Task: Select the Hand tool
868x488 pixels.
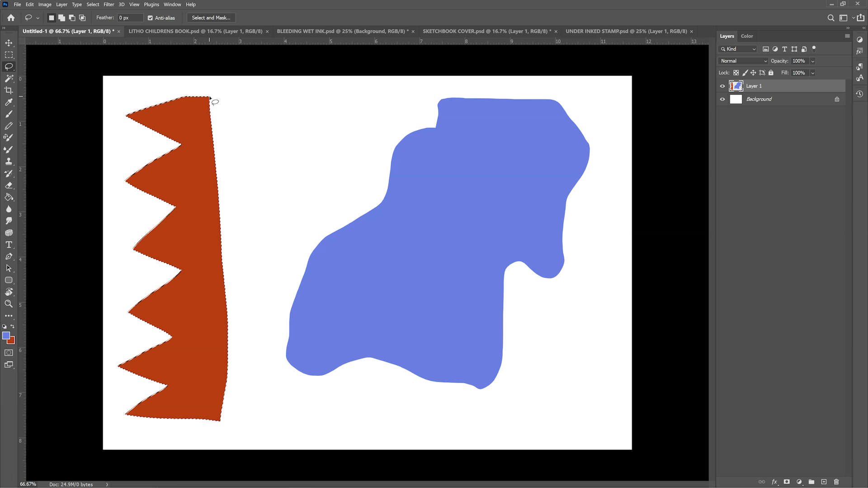Action: (x=9, y=292)
